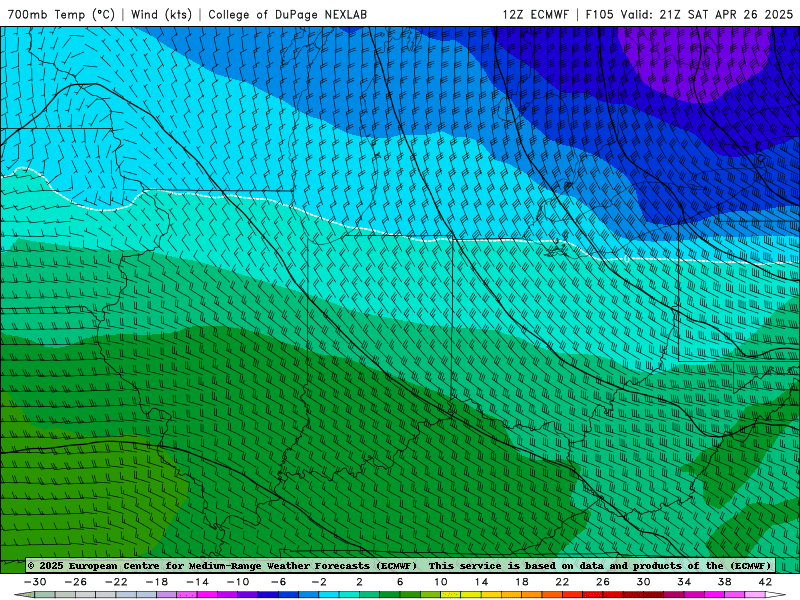This screenshot has height=600, width=800.
Task: Click 'College of DuPage NEXLAB' header text
Action: point(287,14)
